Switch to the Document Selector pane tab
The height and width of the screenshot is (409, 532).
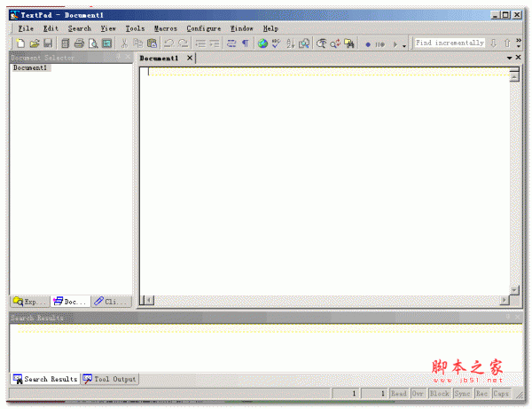click(70, 302)
